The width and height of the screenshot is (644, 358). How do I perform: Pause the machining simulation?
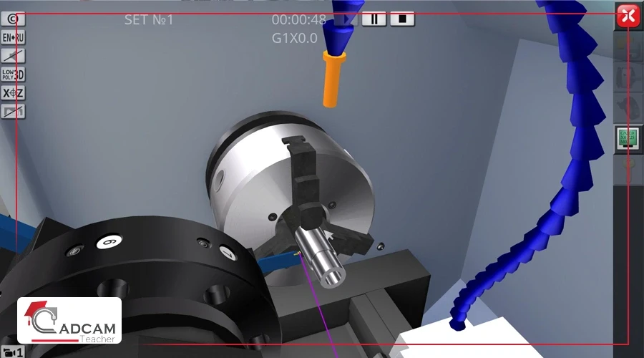coord(374,19)
